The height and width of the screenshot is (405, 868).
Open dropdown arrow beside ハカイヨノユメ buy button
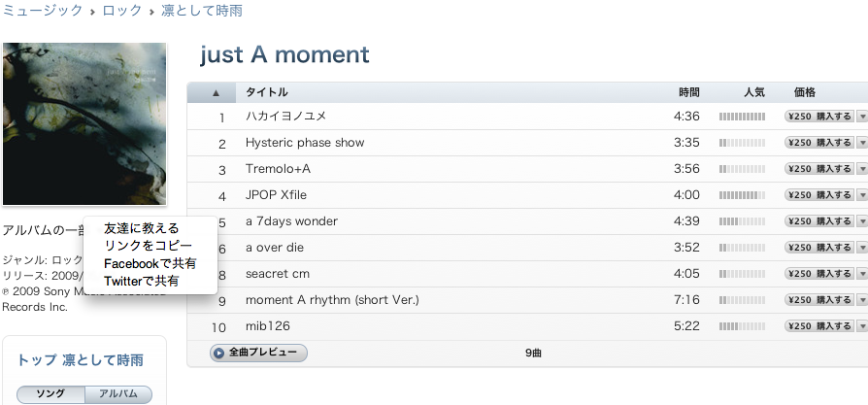pos(862,117)
